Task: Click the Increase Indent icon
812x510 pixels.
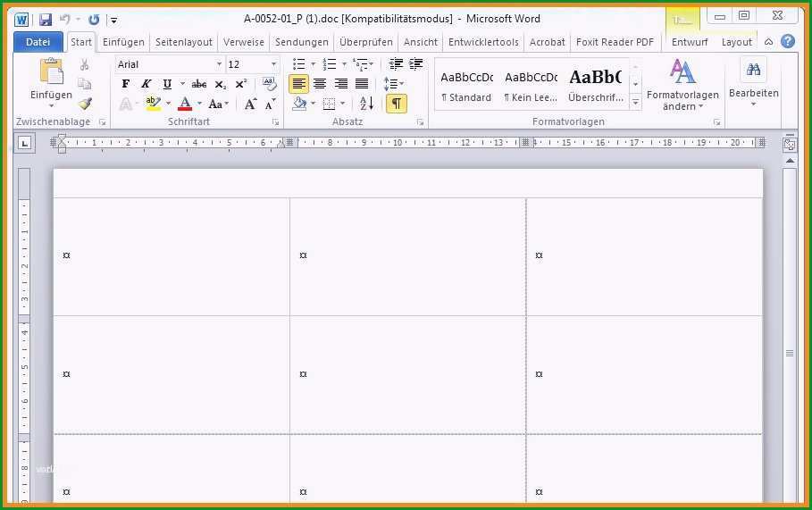Action: tap(416, 64)
